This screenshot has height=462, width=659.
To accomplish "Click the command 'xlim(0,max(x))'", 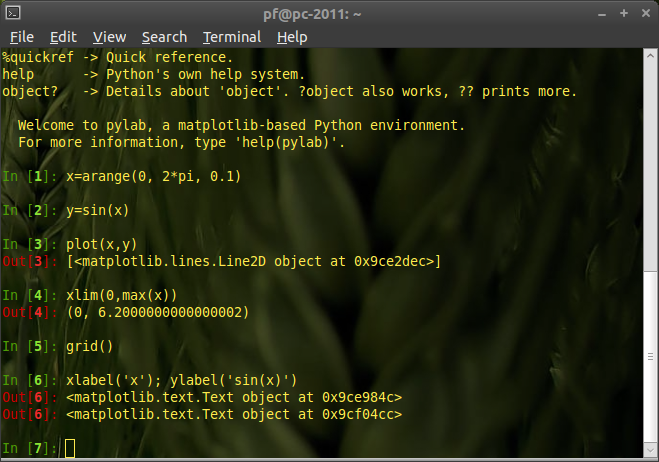I will click(x=121, y=295).
